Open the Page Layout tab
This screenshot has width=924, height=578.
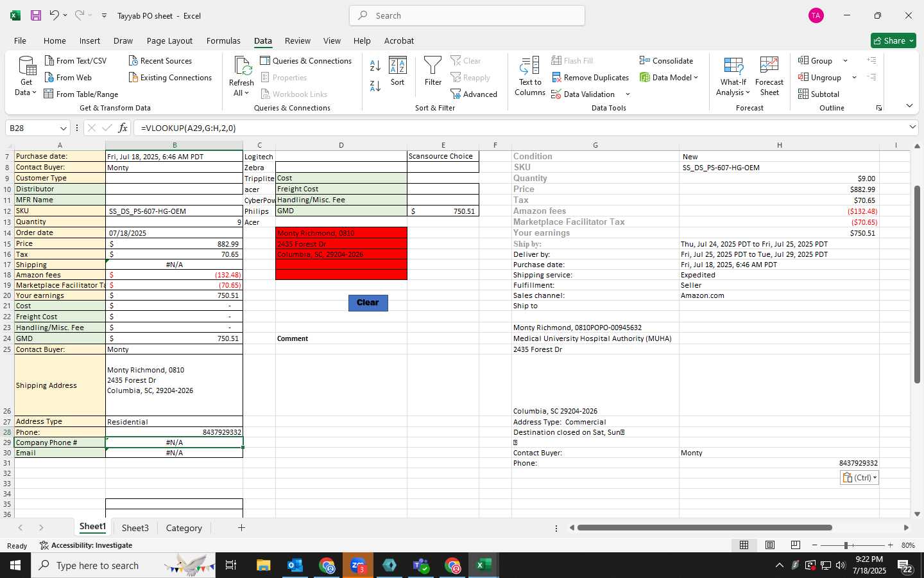coord(169,40)
